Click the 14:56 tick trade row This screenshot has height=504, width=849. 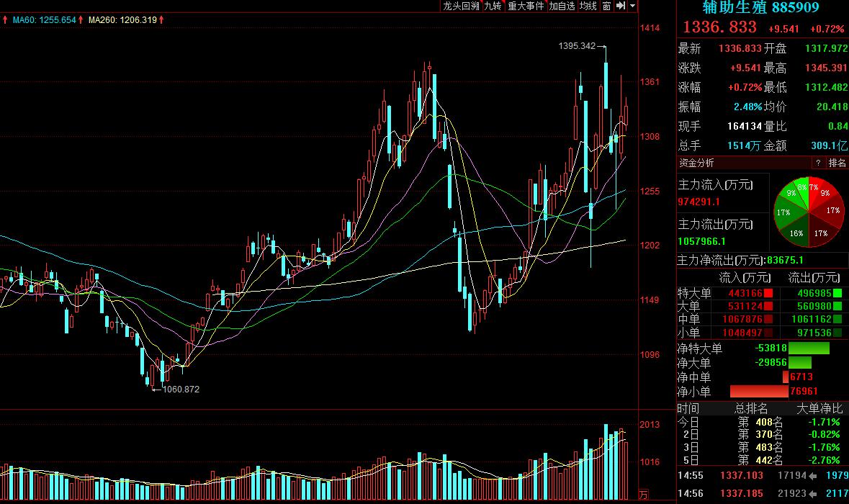click(763, 493)
